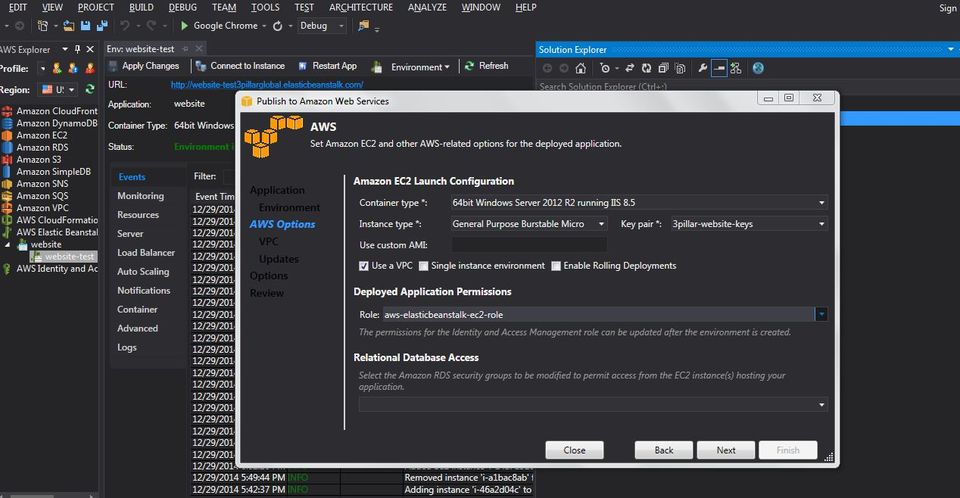Image resolution: width=960 pixels, height=498 pixels.
Task: Click the View Class Diagram icon
Action: 736,68
